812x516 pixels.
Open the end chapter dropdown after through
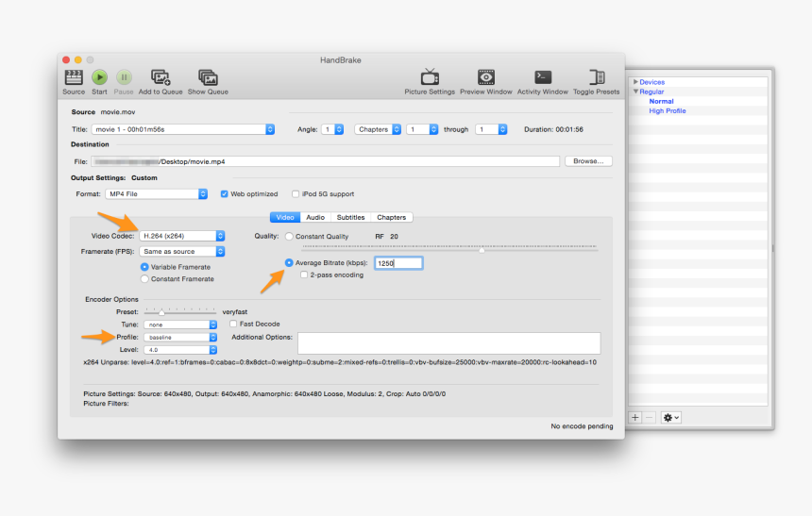click(x=491, y=129)
